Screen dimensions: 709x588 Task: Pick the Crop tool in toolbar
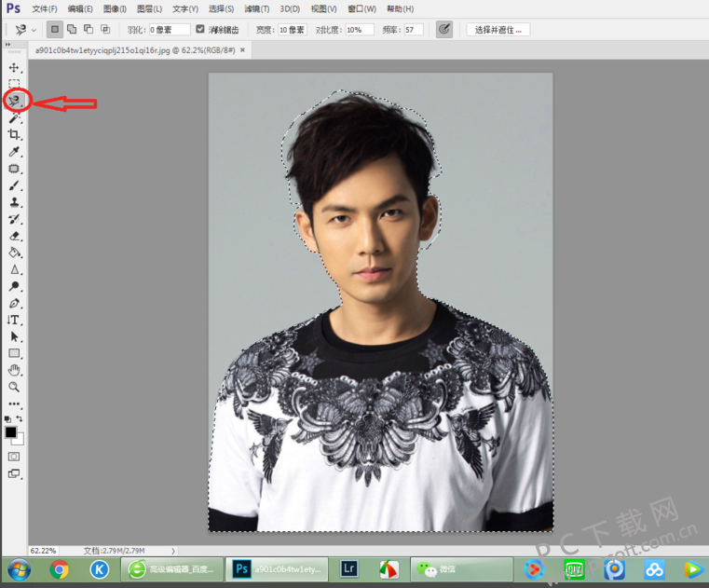[14, 134]
